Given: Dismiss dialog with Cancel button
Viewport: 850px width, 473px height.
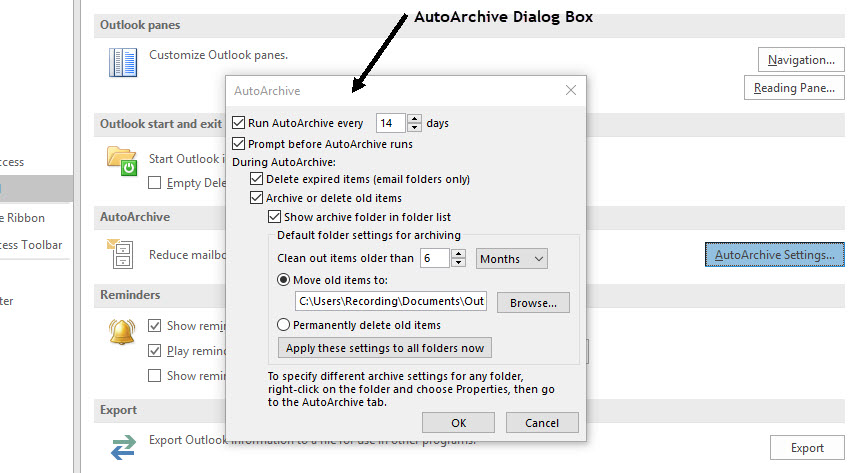Looking at the screenshot, I should coord(542,423).
